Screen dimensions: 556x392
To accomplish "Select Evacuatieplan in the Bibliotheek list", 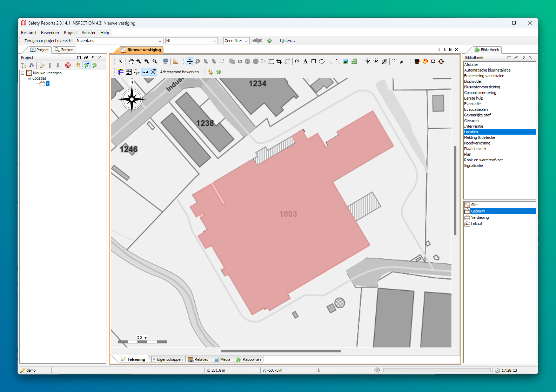I will [476, 109].
